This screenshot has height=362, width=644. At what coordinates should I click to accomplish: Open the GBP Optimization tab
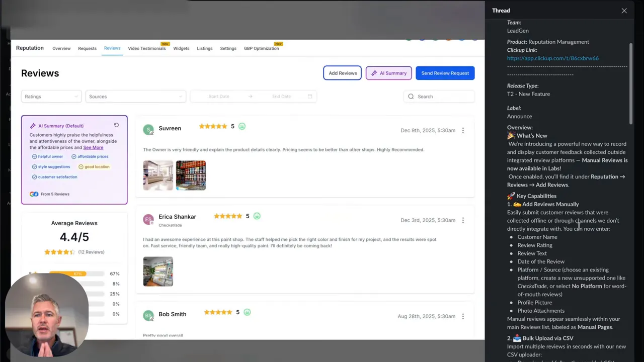click(x=261, y=49)
